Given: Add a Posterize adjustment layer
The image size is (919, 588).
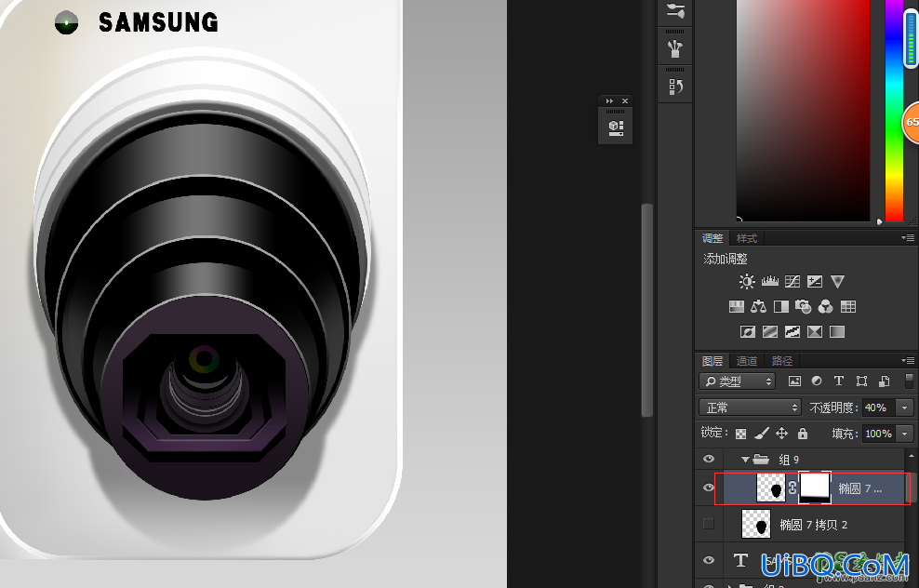Looking at the screenshot, I should [769, 332].
